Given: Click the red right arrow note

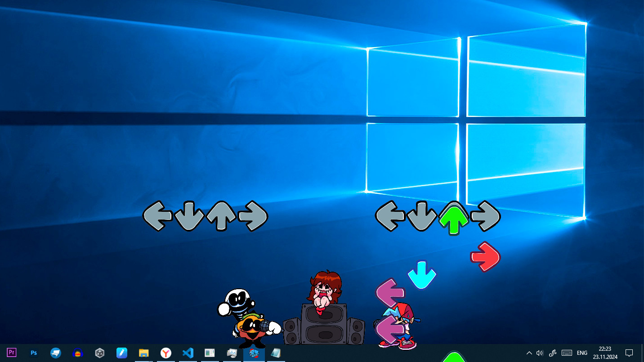Looking at the screenshot, I should (485, 257).
